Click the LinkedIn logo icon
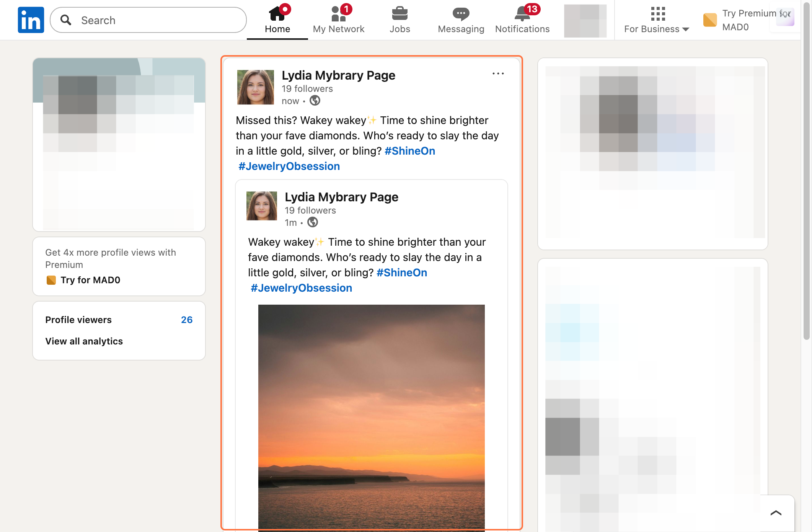This screenshot has width=812, height=532. (31, 20)
